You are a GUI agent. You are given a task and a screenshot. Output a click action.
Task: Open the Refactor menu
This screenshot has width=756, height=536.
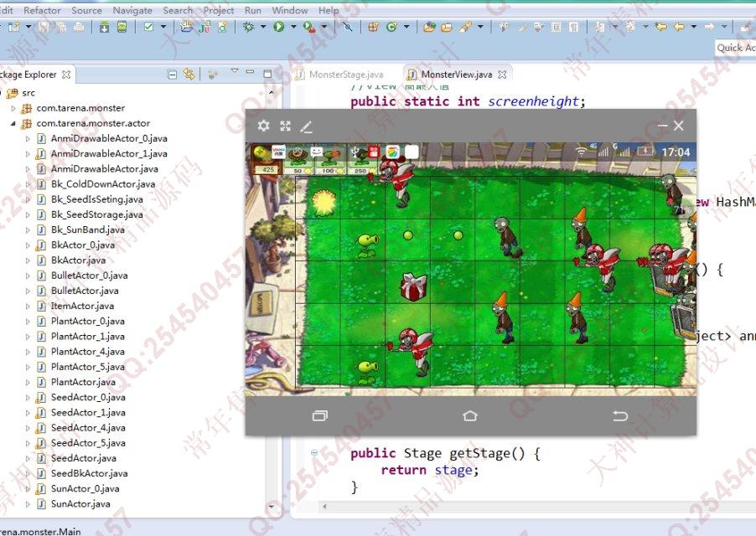coord(43,10)
